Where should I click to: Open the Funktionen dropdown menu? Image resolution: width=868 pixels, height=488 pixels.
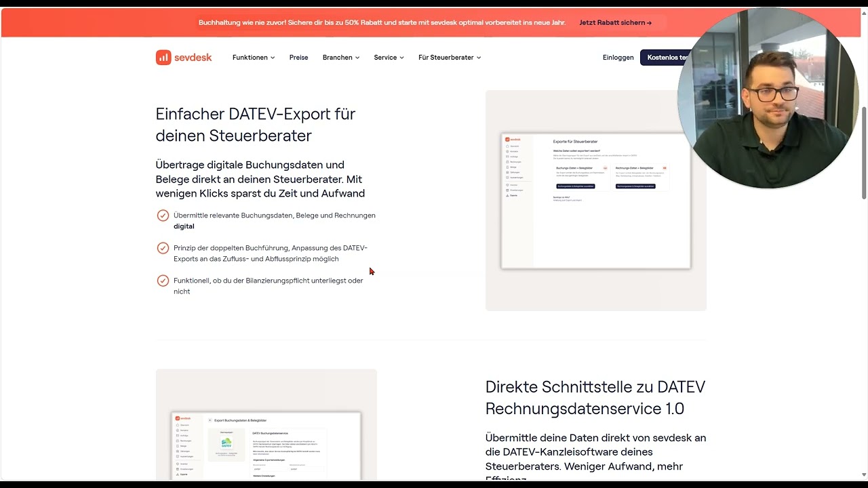point(254,58)
